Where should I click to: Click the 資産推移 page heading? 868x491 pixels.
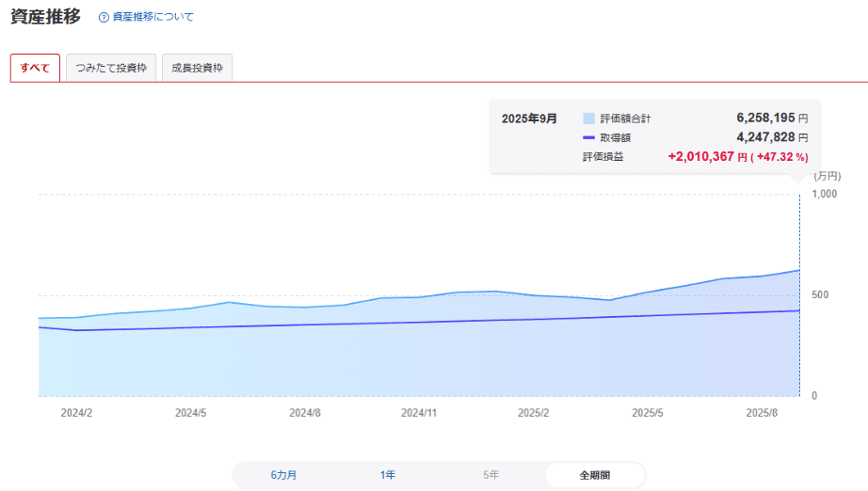coord(45,17)
